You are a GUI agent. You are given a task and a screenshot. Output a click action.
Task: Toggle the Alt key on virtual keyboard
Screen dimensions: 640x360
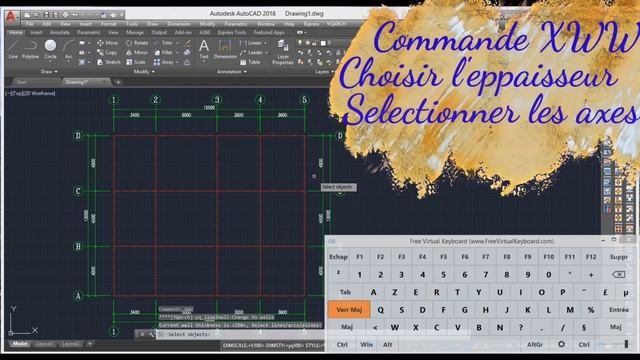387,344
